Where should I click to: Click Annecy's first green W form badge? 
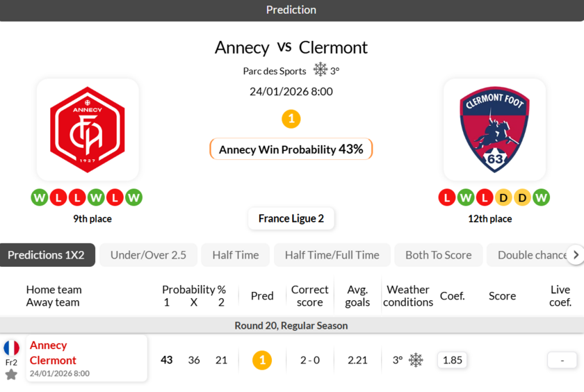click(40, 197)
